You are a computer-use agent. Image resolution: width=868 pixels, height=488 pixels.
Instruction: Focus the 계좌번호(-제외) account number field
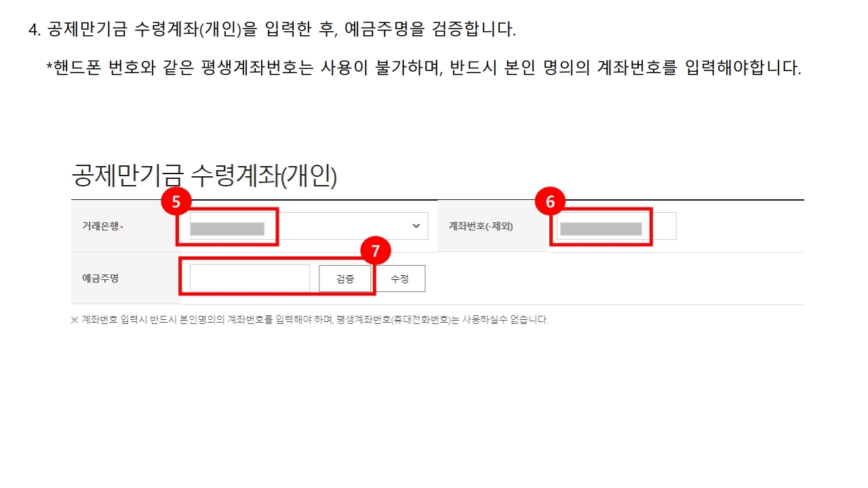point(616,226)
